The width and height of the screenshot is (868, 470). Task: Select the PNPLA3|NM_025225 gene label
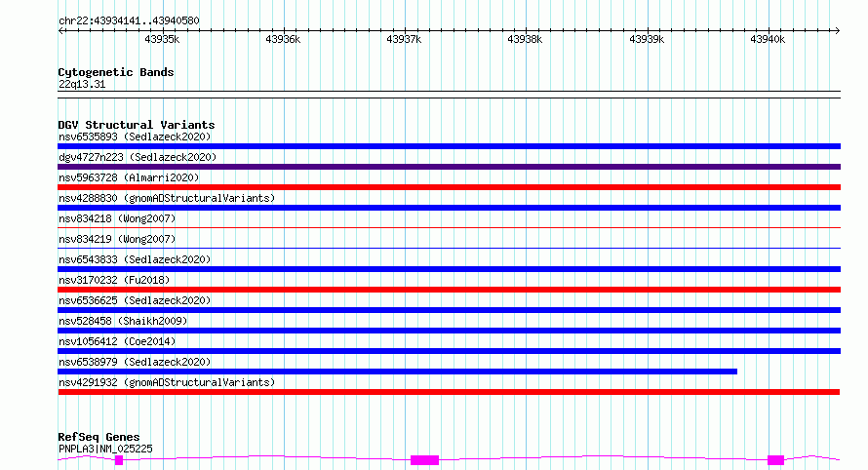(105, 449)
